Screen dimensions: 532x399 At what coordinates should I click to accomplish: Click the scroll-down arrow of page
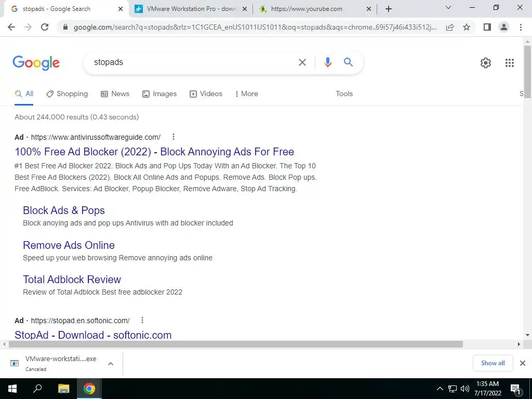(x=527, y=335)
